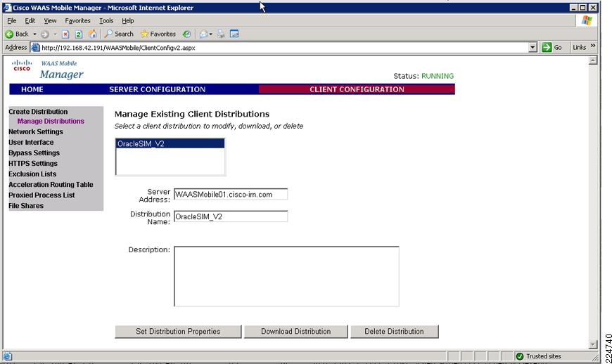Click the page scrollbar up arrow
Viewport: 612px width, 364px height.
[x=593, y=60]
